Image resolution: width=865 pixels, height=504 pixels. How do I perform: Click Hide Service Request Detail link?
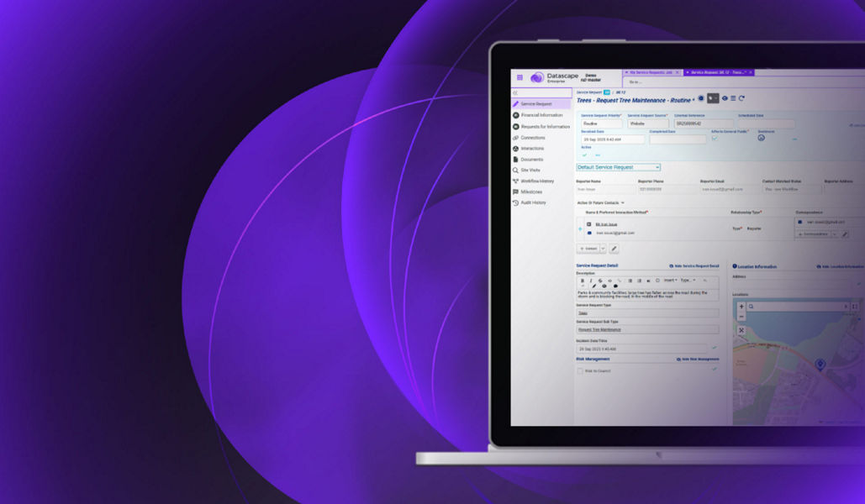tap(694, 266)
